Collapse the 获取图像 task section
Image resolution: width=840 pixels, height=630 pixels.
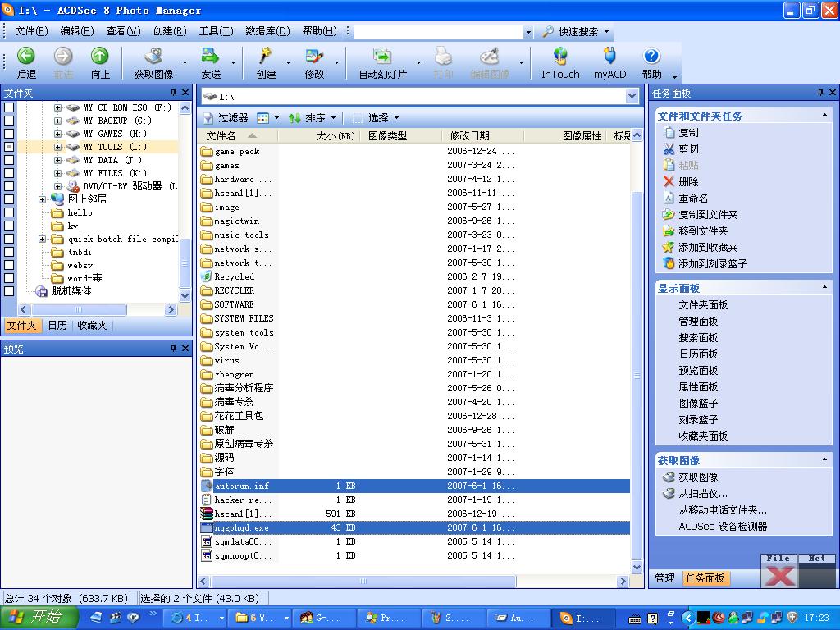coord(824,459)
